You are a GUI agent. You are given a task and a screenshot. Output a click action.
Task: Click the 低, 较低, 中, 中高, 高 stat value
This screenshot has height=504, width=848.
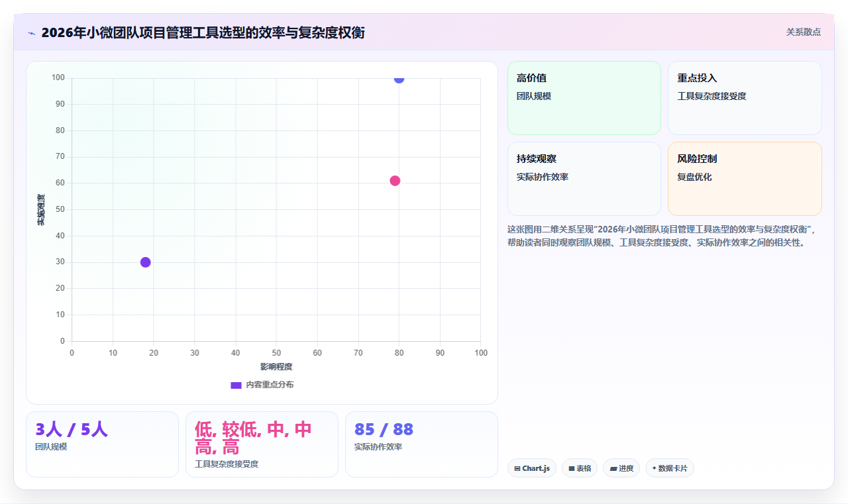[254, 438]
